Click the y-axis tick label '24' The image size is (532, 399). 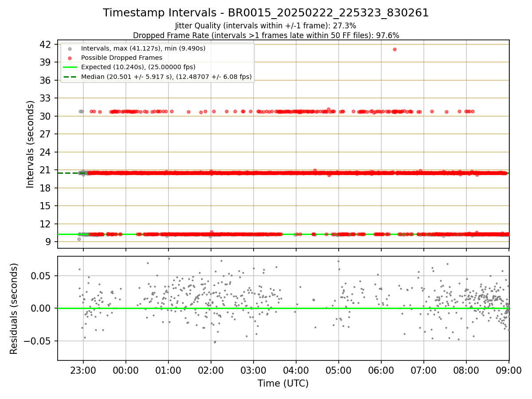click(x=46, y=152)
